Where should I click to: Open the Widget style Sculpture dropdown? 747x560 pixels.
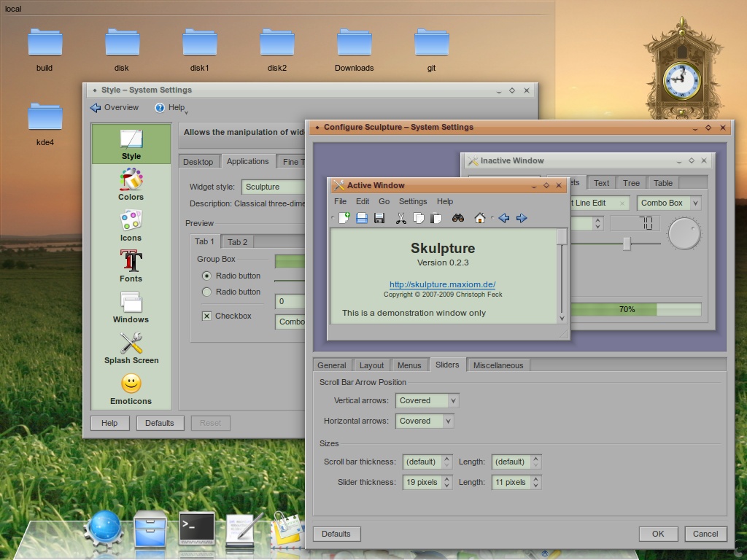[x=274, y=187]
